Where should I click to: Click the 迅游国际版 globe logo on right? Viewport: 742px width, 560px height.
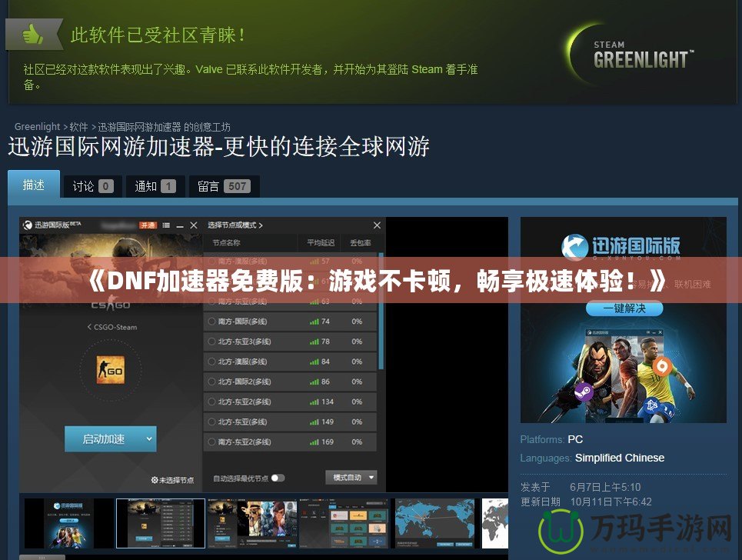pos(574,247)
